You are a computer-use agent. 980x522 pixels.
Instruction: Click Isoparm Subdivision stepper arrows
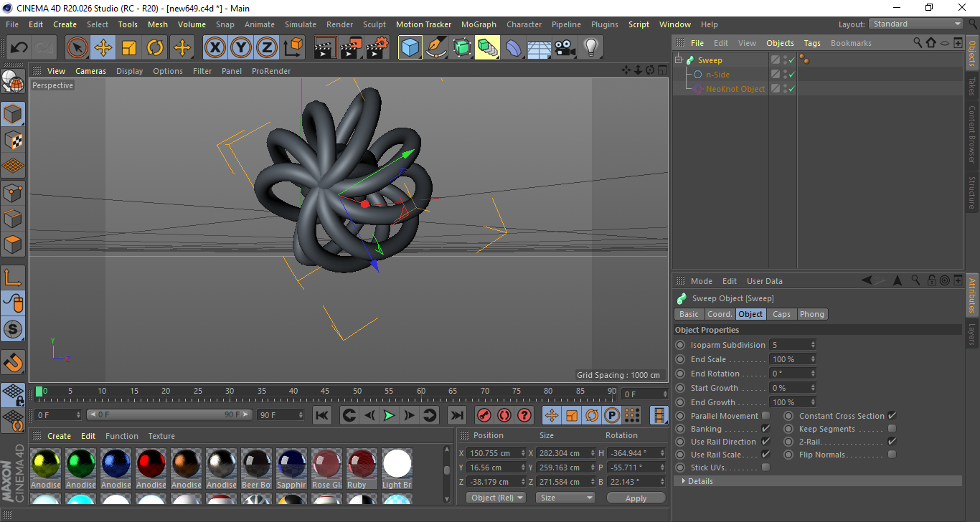coord(813,345)
